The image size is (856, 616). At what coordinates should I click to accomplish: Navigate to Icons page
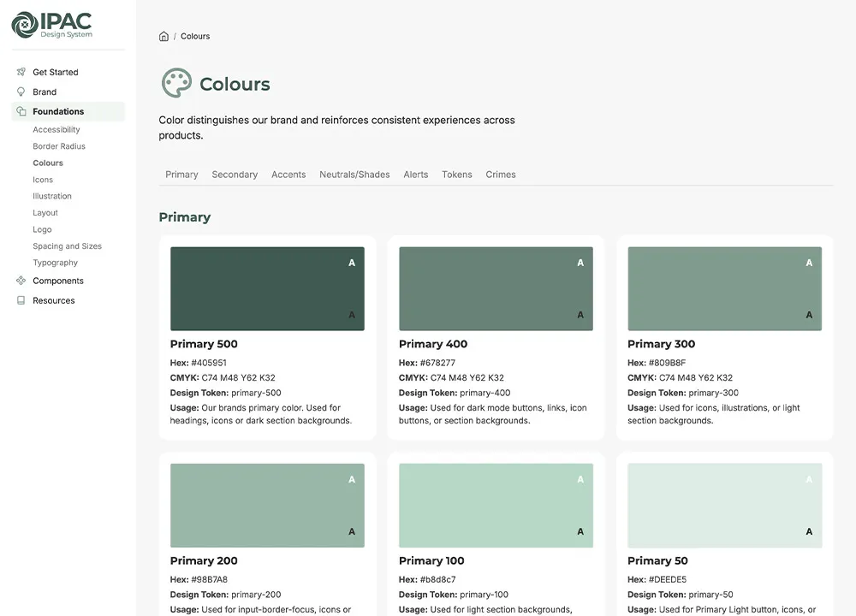[x=43, y=180]
